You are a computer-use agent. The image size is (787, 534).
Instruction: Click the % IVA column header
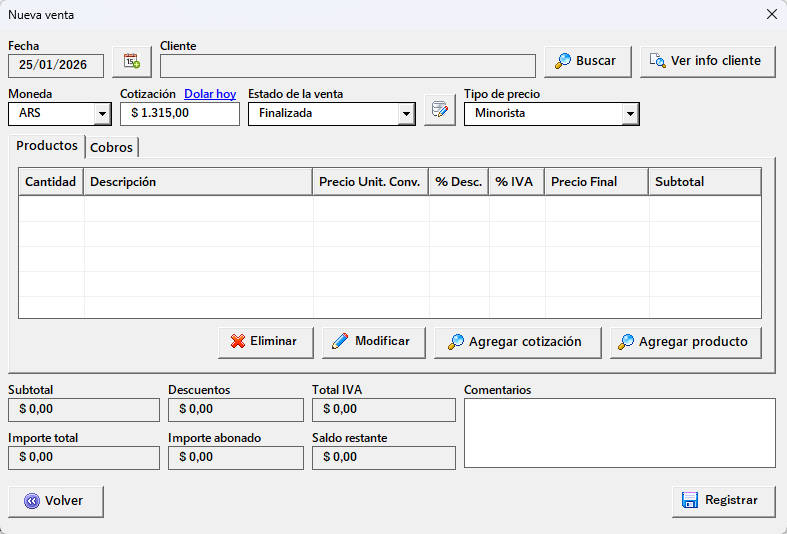click(516, 182)
